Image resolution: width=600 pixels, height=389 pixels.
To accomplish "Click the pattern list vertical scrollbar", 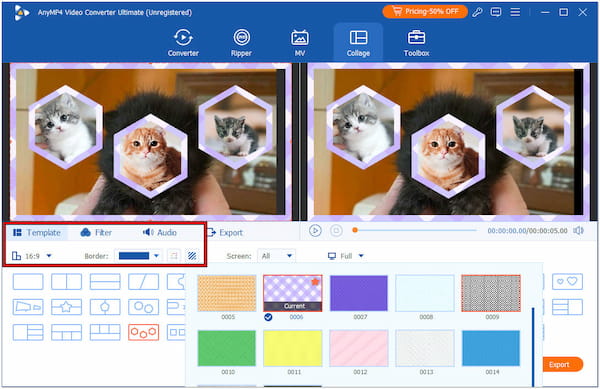I will [533, 347].
